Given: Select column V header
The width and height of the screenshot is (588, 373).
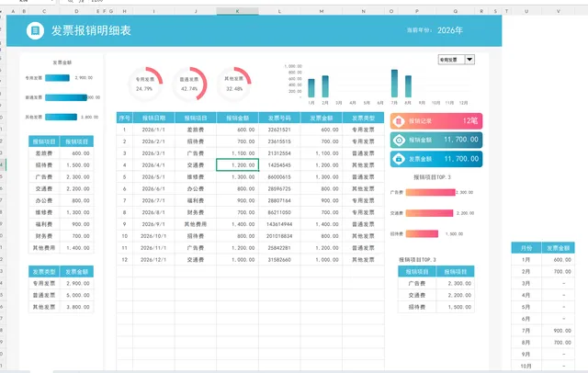Looking at the screenshot, I should coord(559,11).
